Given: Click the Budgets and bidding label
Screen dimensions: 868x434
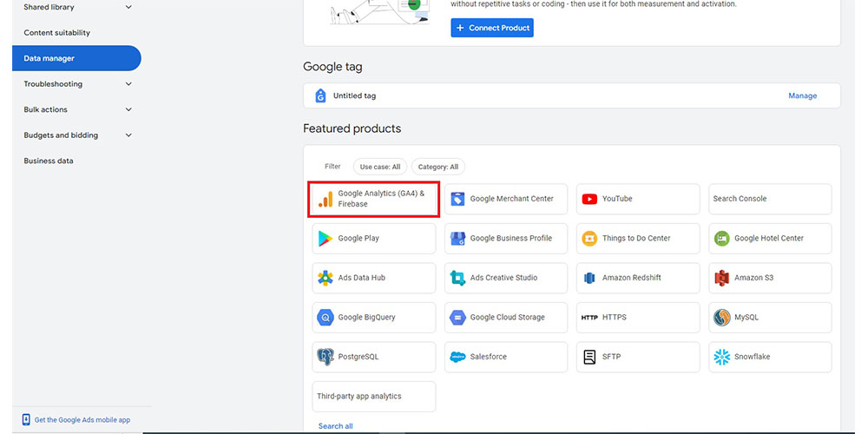Looking at the screenshot, I should pyautogui.click(x=61, y=135).
